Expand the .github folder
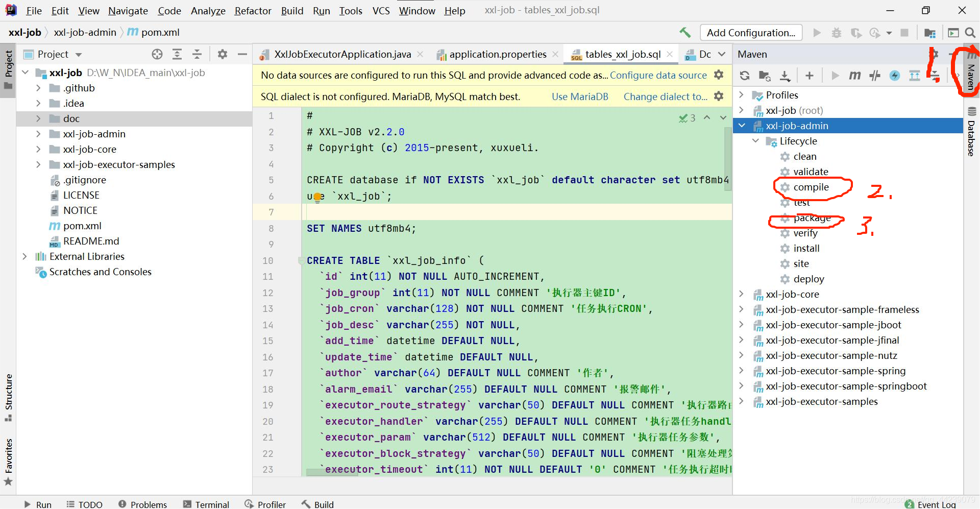 point(38,88)
